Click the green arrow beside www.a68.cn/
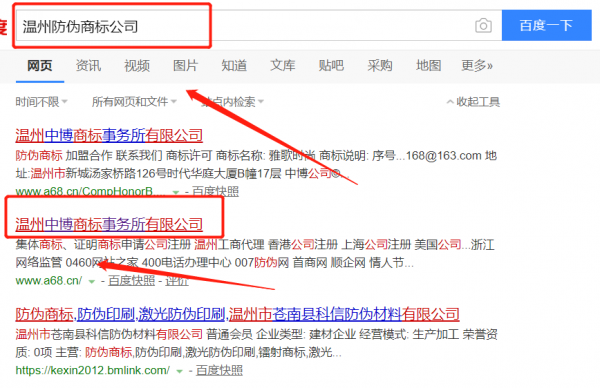 [x=91, y=281]
